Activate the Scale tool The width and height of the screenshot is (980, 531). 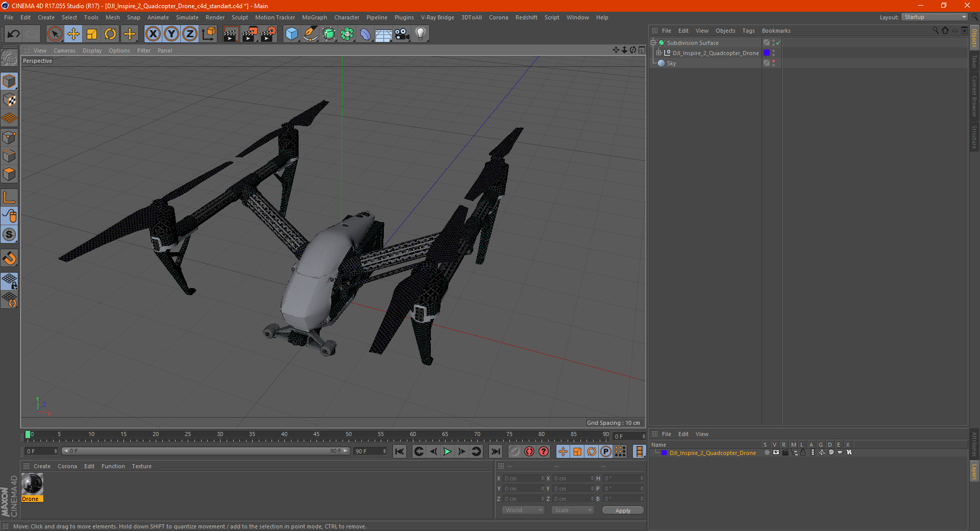coord(92,34)
